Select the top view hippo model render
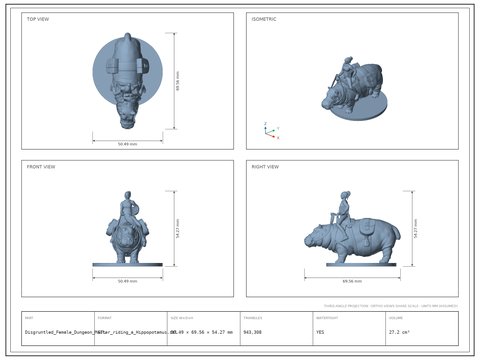The width and height of the screenshot is (480, 360). (x=128, y=81)
